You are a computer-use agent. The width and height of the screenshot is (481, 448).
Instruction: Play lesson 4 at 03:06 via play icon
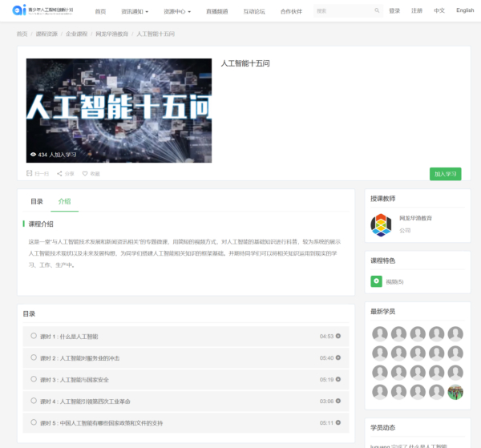[338, 401]
